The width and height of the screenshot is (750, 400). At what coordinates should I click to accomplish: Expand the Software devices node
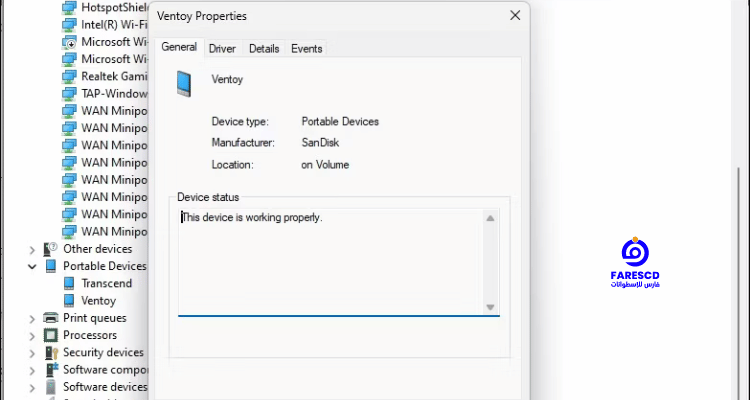[x=32, y=388]
